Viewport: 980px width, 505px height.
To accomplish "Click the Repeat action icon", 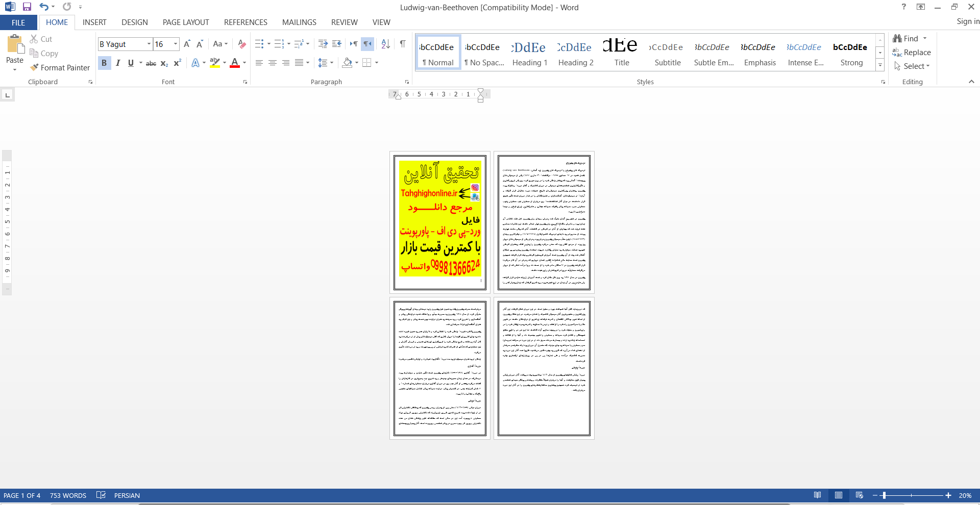I will 67,7.
